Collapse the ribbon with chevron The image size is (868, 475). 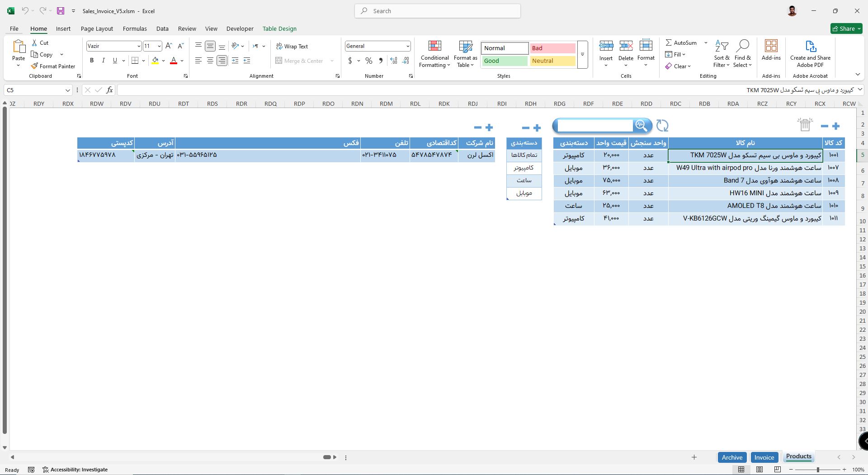point(858,74)
